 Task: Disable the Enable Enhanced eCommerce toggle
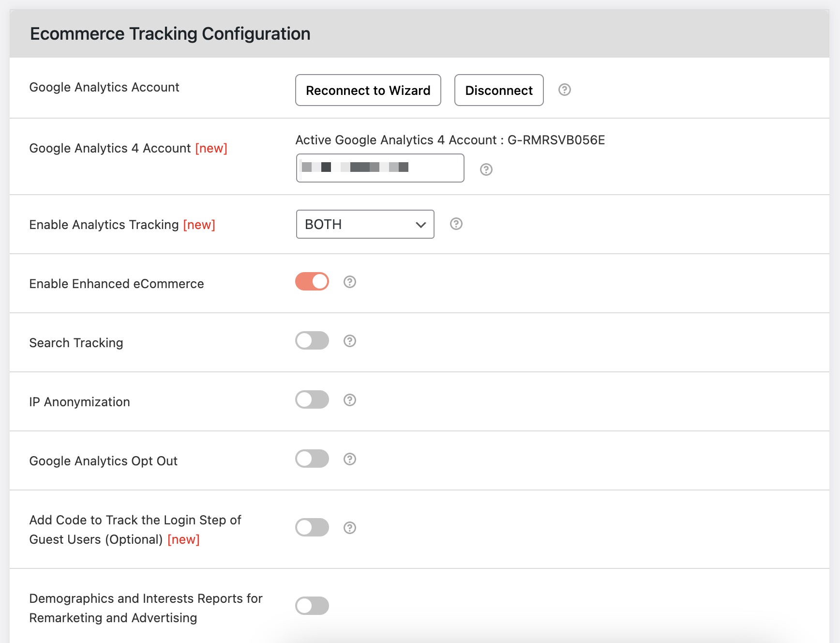coord(312,281)
